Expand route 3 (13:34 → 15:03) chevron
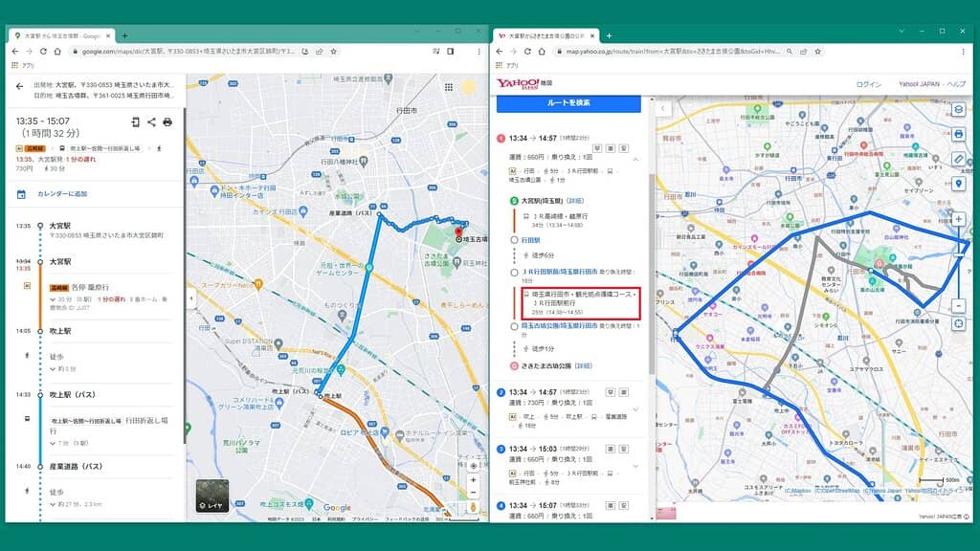Viewport: 980px width, 551px height. 635,467
